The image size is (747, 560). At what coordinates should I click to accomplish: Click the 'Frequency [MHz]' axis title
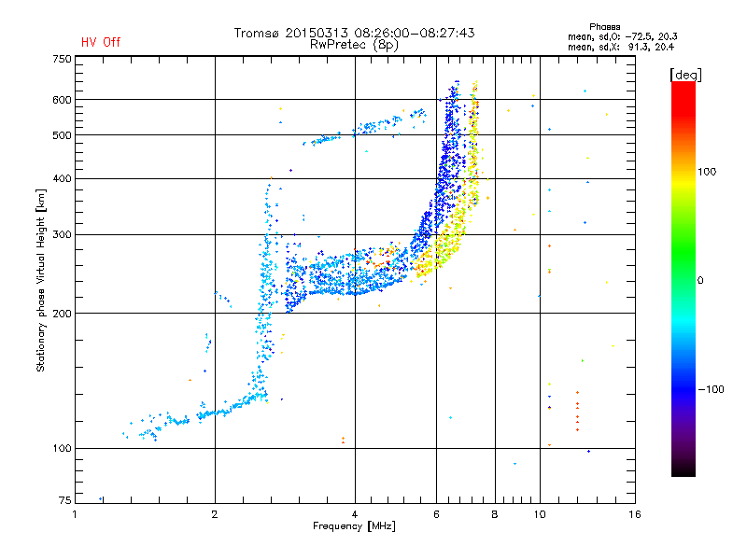(x=355, y=526)
